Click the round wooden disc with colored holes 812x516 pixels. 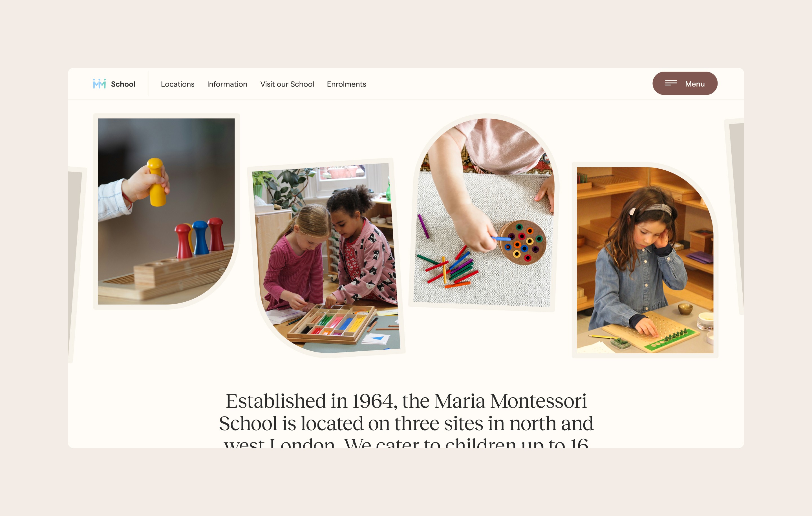522,242
